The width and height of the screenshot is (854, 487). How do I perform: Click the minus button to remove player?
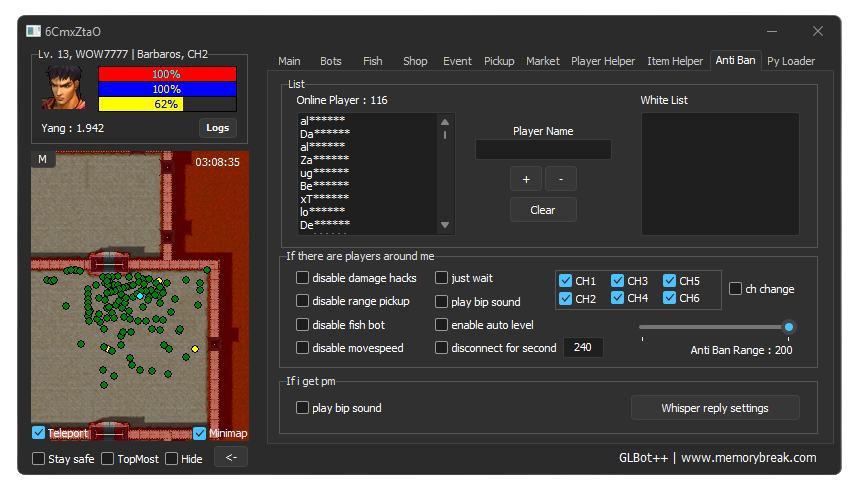point(560,179)
